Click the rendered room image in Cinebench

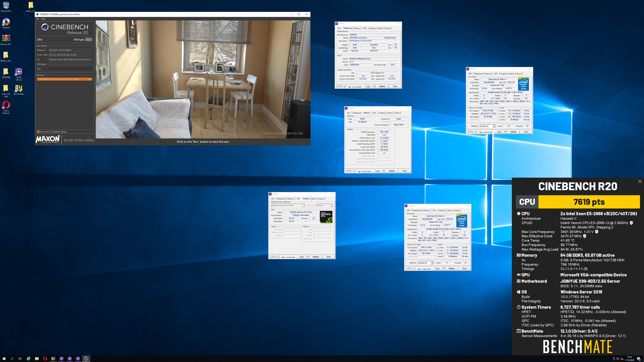click(x=203, y=79)
